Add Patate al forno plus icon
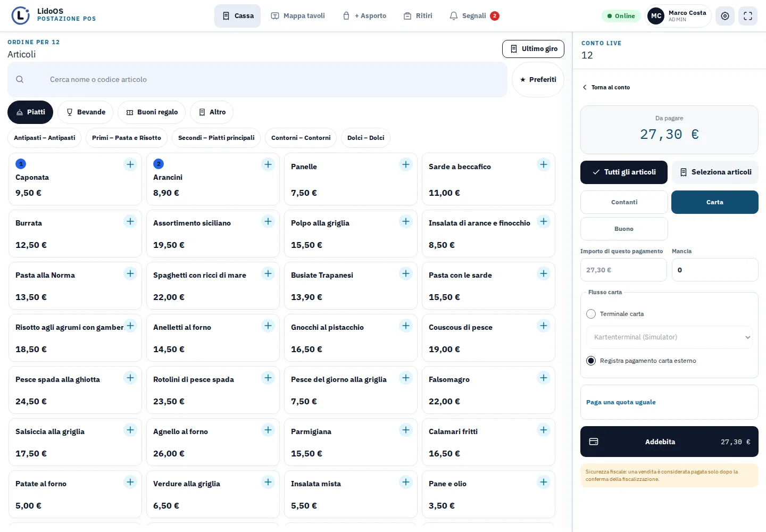Image resolution: width=766 pixels, height=532 pixels. pyautogui.click(x=130, y=482)
